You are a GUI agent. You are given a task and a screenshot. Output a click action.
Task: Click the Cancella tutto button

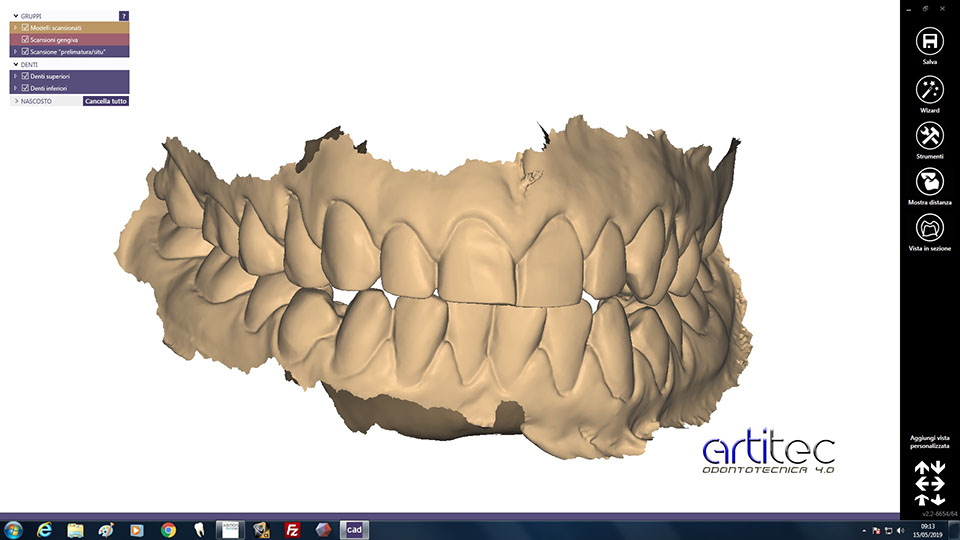pyautogui.click(x=106, y=101)
